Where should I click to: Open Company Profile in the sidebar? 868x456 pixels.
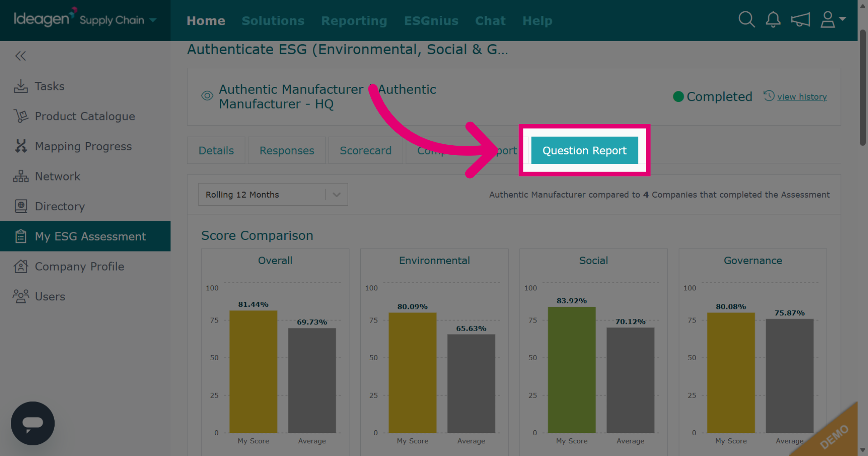85,266
